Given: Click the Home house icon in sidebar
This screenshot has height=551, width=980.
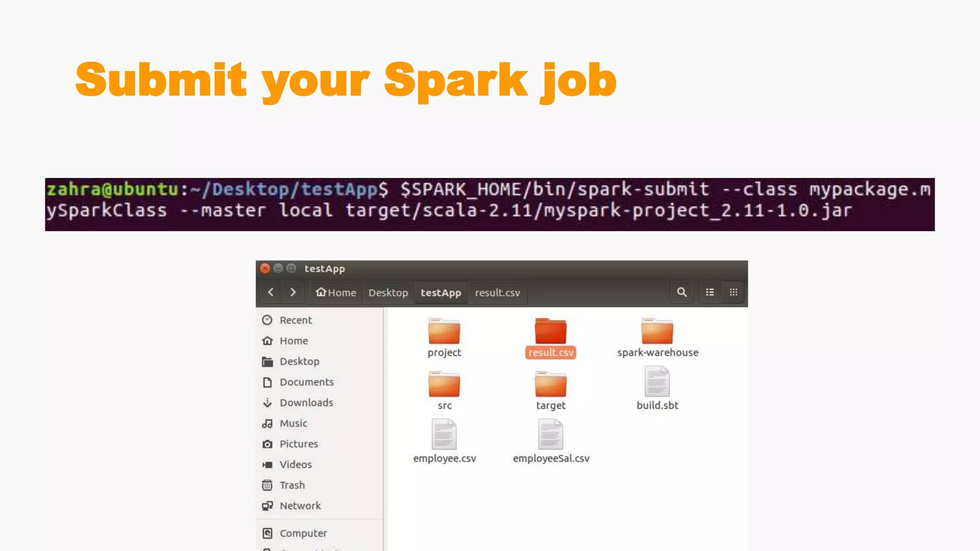Looking at the screenshot, I should pyautogui.click(x=267, y=341).
